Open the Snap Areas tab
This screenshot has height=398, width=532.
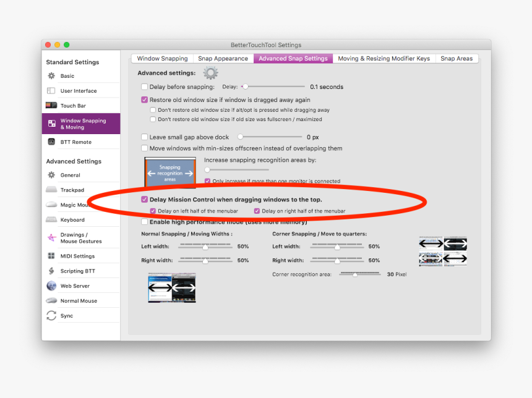(x=457, y=58)
